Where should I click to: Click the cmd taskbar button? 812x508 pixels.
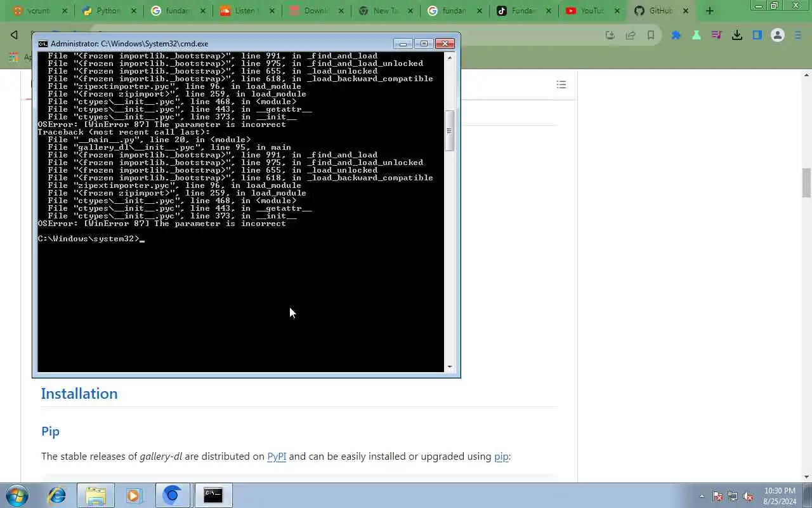tap(213, 495)
